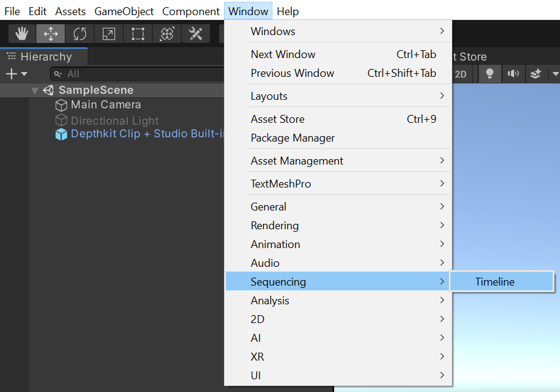Screen dimensions: 560x392
Task: Select Main Camera in the Hierarchy
Action: click(x=105, y=105)
